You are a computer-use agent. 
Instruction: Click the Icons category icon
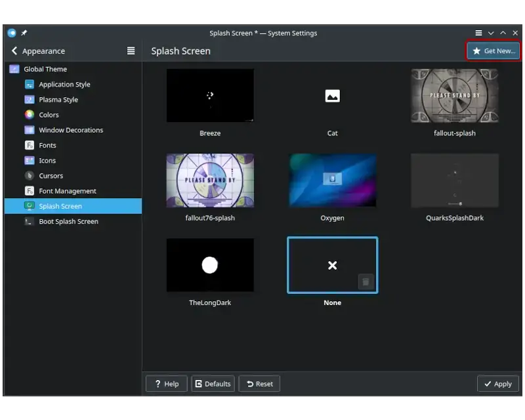coord(30,161)
